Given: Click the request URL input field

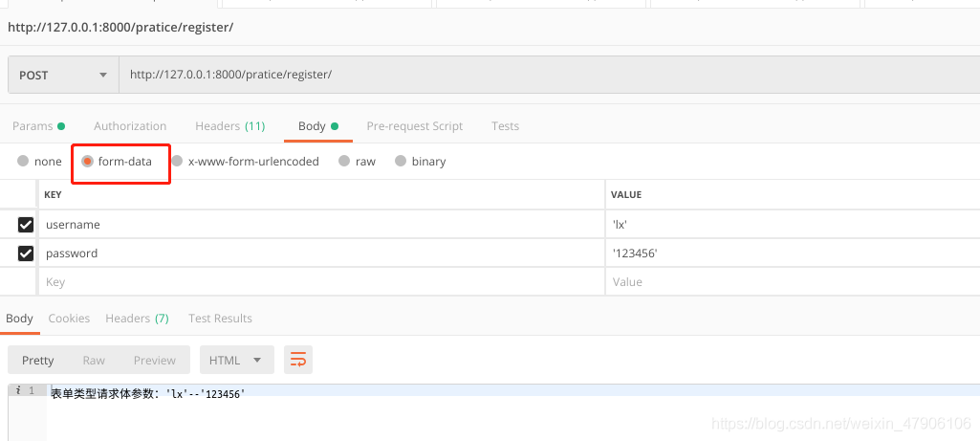Looking at the screenshot, I should click(x=545, y=75).
